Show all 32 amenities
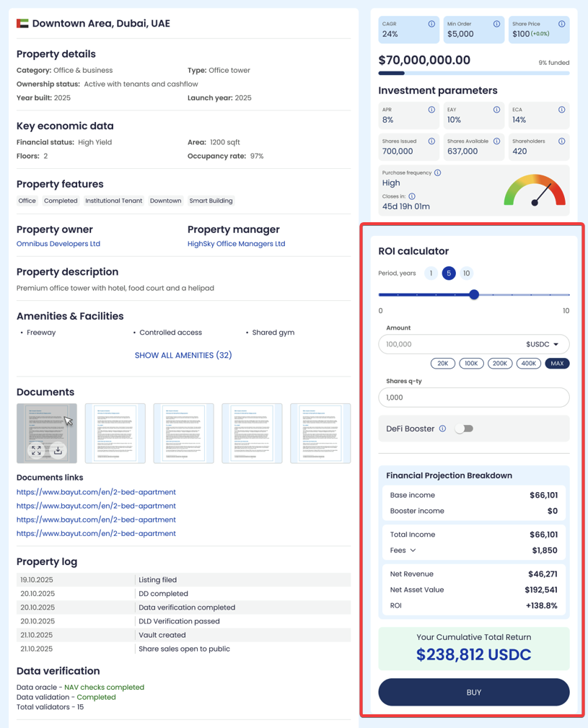Image resolution: width=588 pixels, height=728 pixels. pyautogui.click(x=183, y=355)
